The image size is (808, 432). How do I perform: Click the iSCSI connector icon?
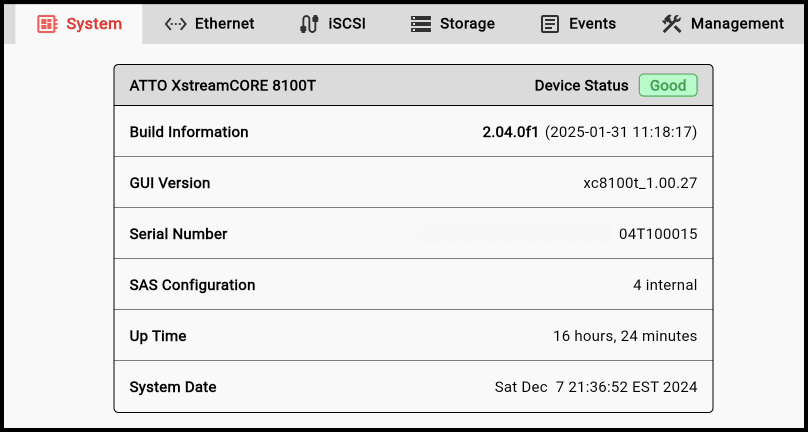point(309,24)
